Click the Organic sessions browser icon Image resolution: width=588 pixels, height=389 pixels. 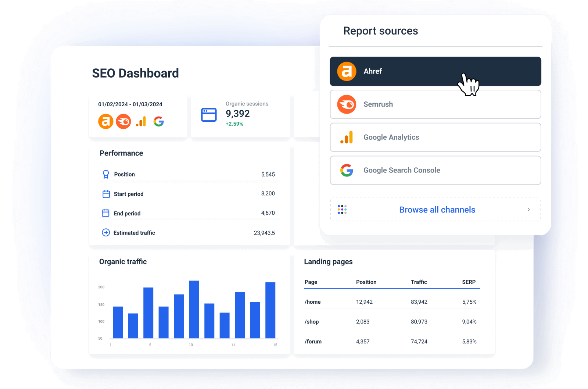coord(208,114)
